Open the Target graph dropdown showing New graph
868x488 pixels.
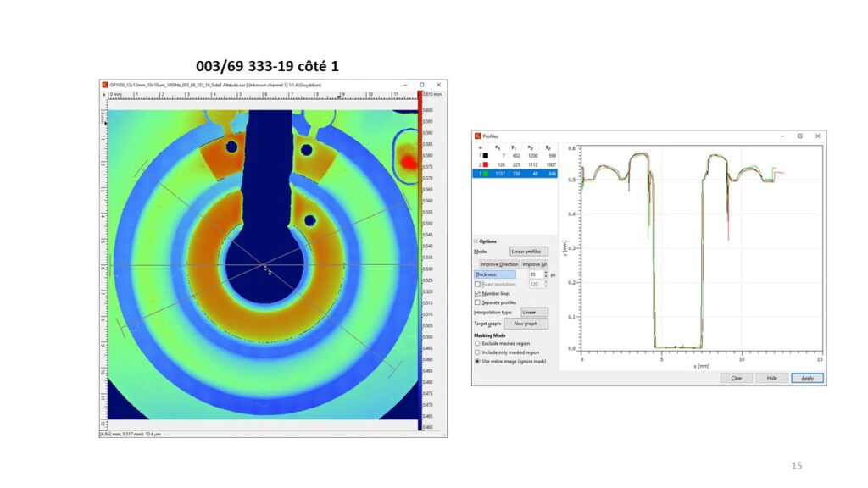pyautogui.click(x=526, y=324)
